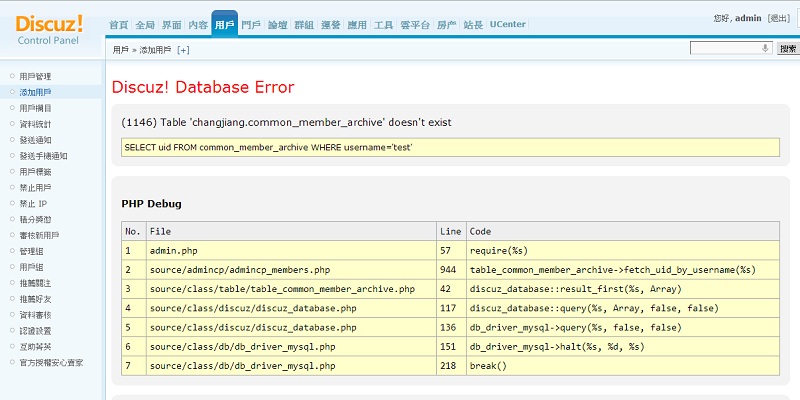
Task: Click the source/adminccp/admincp_members.php file cell
Action: click(x=291, y=270)
